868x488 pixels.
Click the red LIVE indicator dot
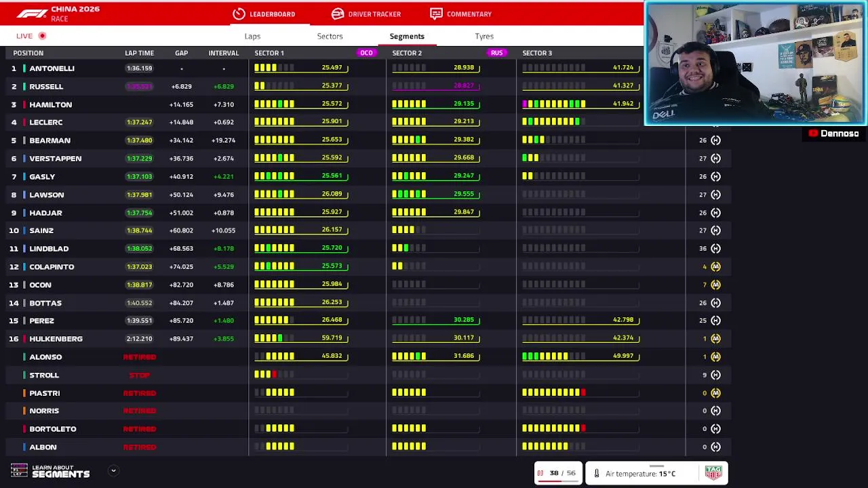[x=42, y=36]
